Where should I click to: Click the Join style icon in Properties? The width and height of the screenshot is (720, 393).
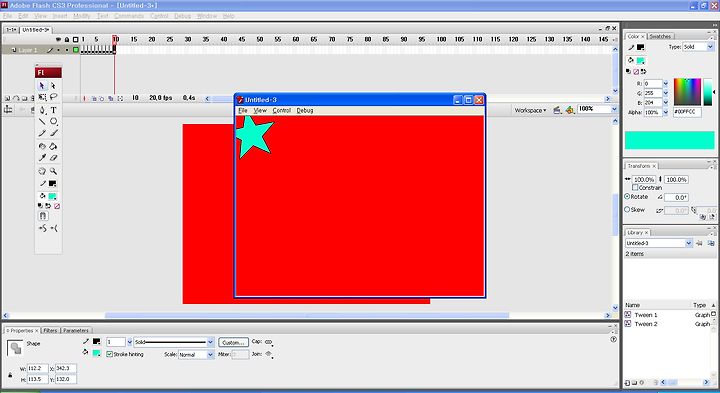(269, 354)
